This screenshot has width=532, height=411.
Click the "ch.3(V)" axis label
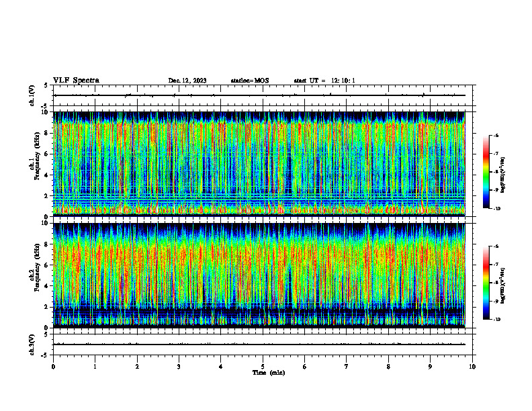(32, 345)
